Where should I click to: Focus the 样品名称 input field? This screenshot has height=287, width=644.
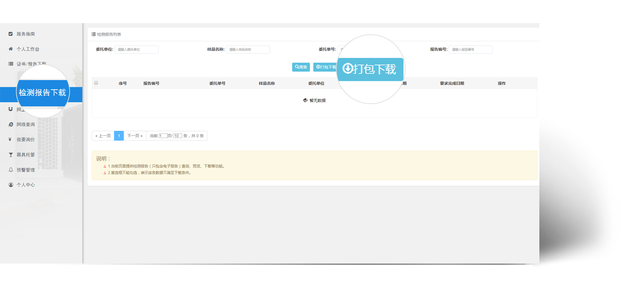(248, 50)
